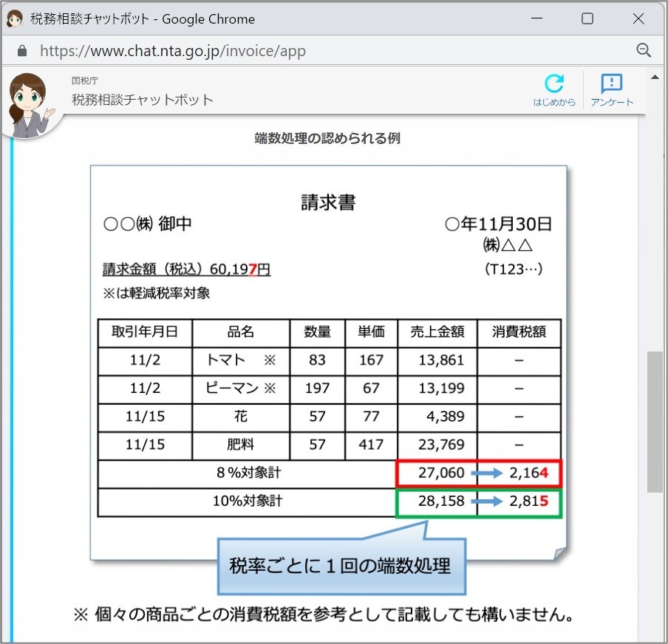Select the はじめから restart icon
The height and width of the screenshot is (644, 668).
(555, 83)
